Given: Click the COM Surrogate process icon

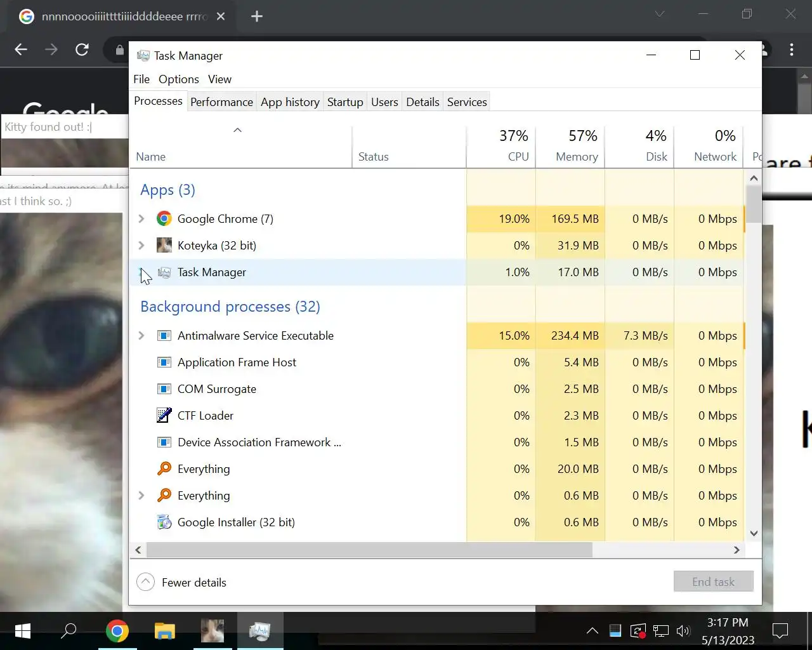Looking at the screenshot, I should tap(164, 388).
